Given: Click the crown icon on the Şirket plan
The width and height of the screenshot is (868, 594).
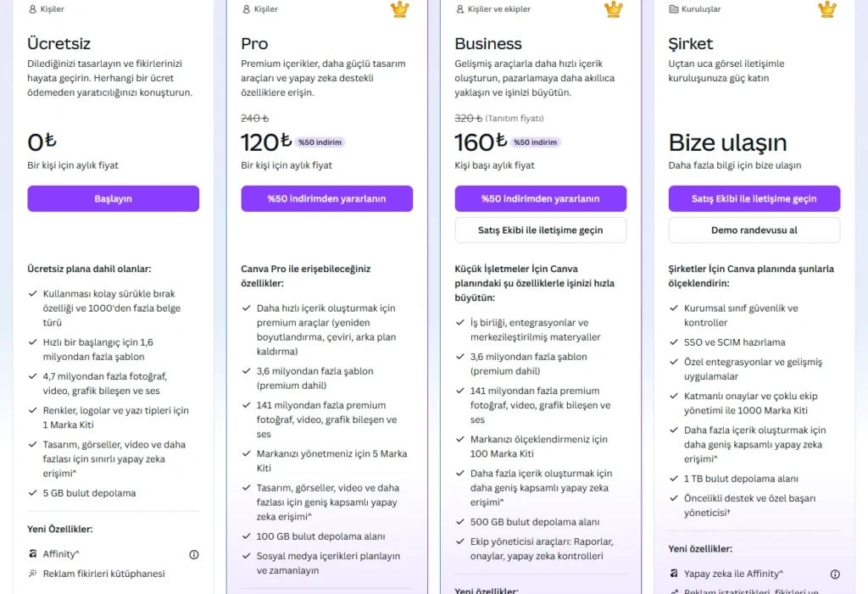Looking at the screenshot, I should (x=826, y=10).
